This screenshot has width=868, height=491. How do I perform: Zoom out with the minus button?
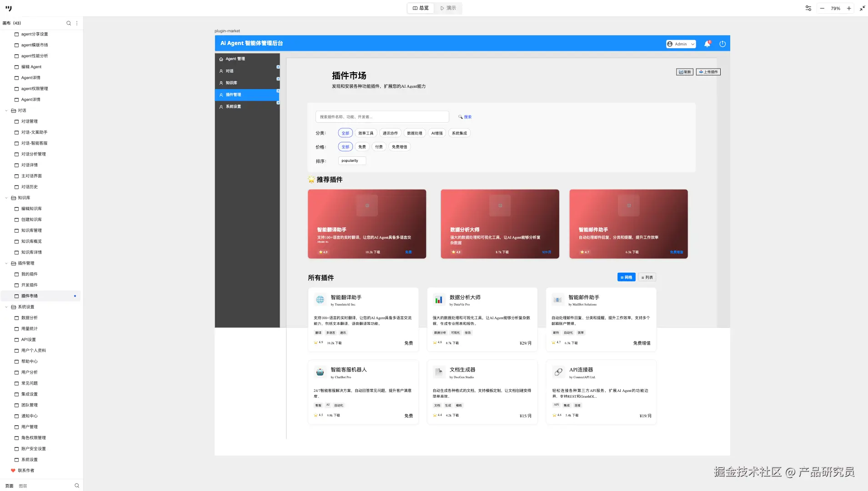point(822,8)
